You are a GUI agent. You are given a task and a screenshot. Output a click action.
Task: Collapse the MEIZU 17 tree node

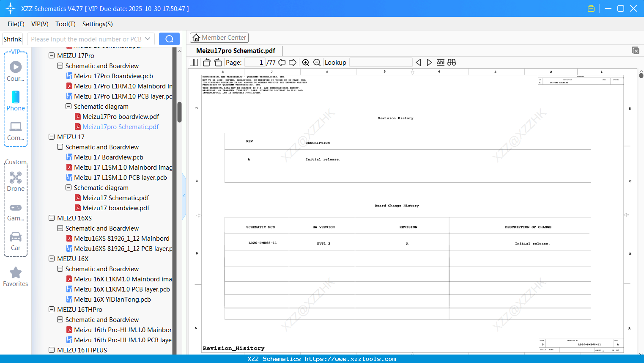point(52,137)
